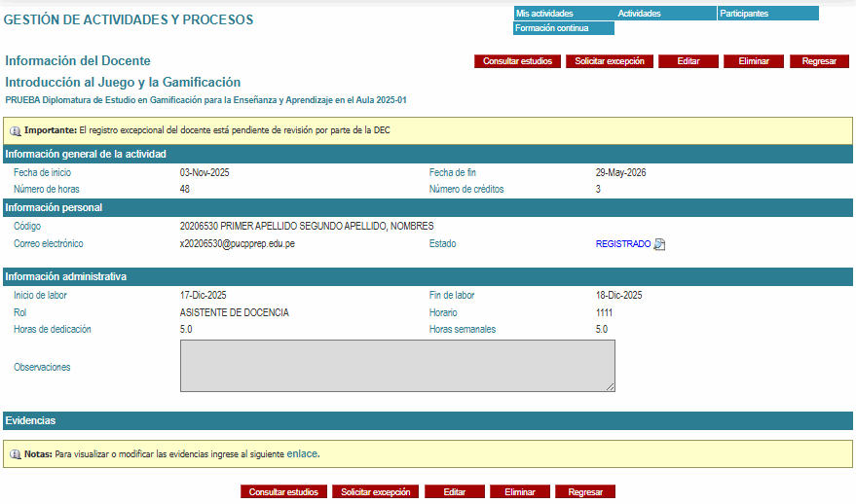This screenshot has height=504, width=856.
Task: Click the info icon beside Notas message
Action: [x=15, y=454]
